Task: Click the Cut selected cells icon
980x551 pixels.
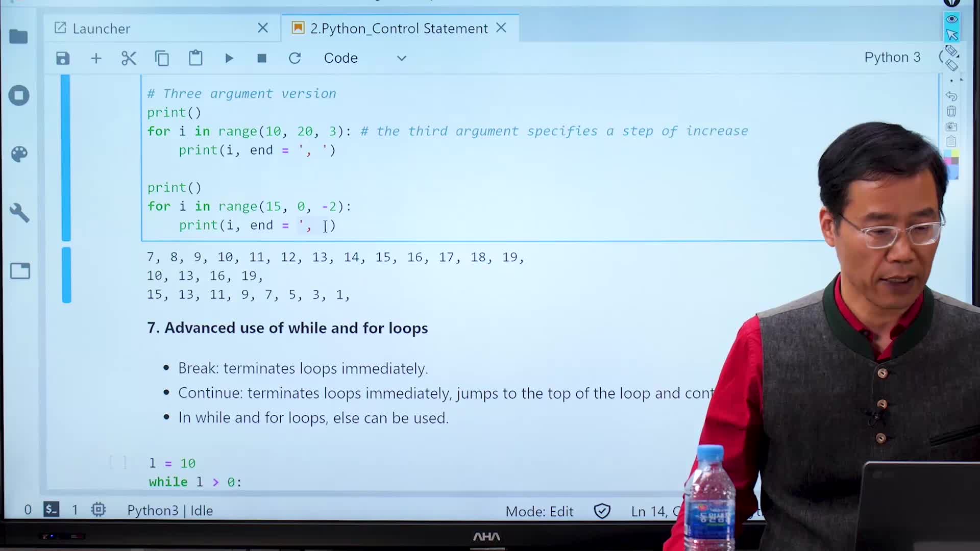Action: tap(129, 57)
